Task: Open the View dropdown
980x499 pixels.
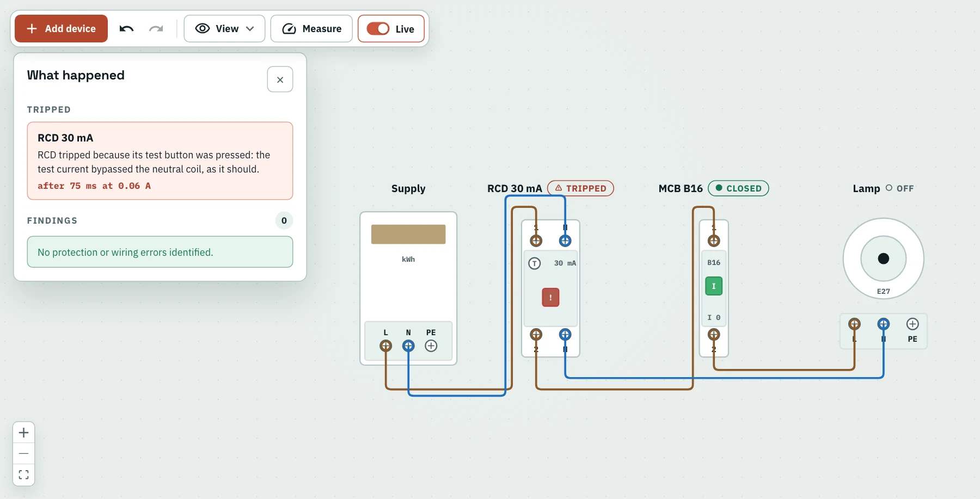Action: pos(224,29)
